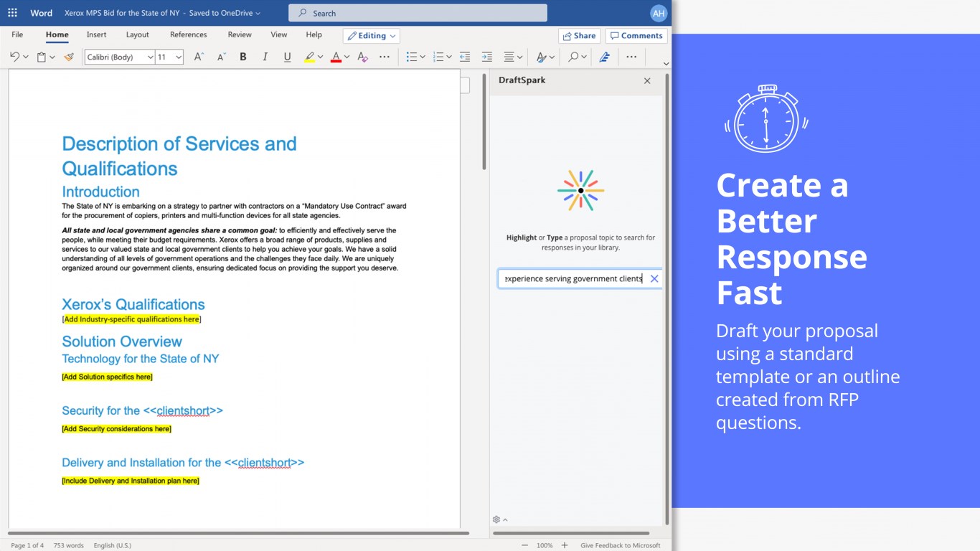Apply the red font color
Viewport: 980px width, 551px height.
point(336,57)
